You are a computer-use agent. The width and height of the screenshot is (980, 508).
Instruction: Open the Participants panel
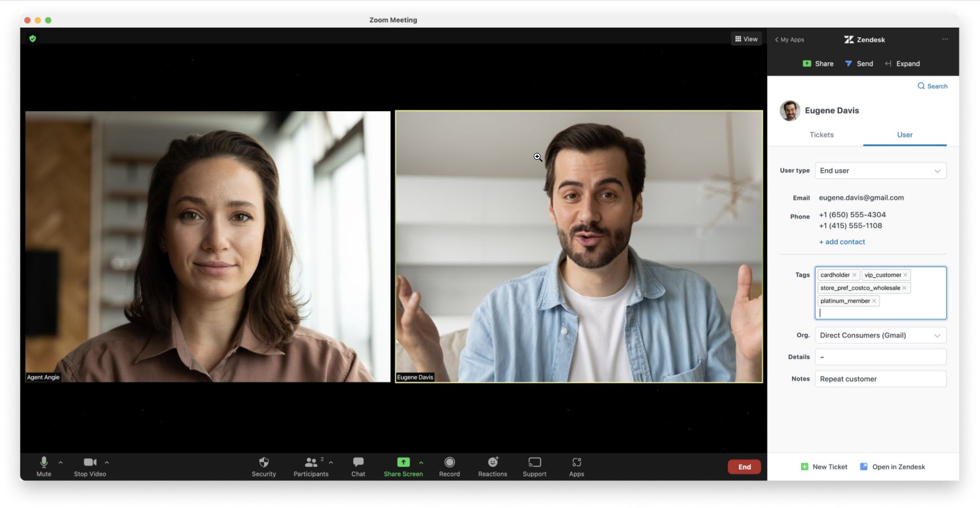coord(311,462)
